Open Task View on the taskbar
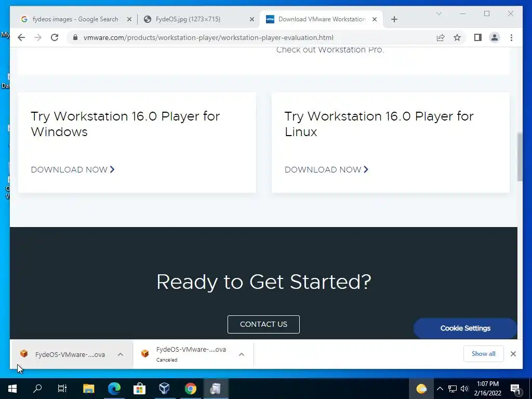Screen dimensions: 532x399 pyautogui.click(x=62, y=389)
